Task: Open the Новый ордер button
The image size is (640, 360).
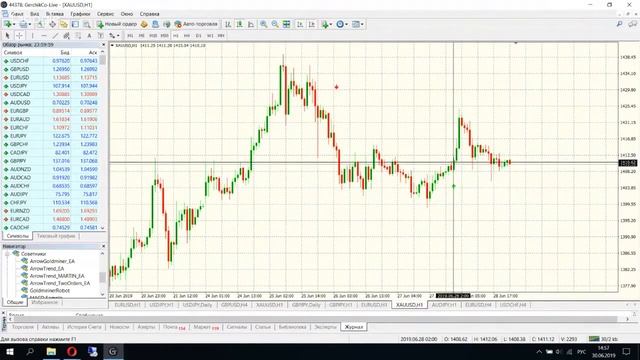Action: tap(117, 24)
